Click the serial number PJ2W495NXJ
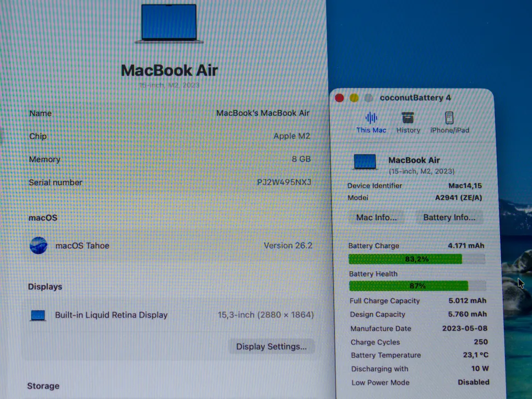Image resolution: width=532 pixels, height=399 pixels. 284,182
